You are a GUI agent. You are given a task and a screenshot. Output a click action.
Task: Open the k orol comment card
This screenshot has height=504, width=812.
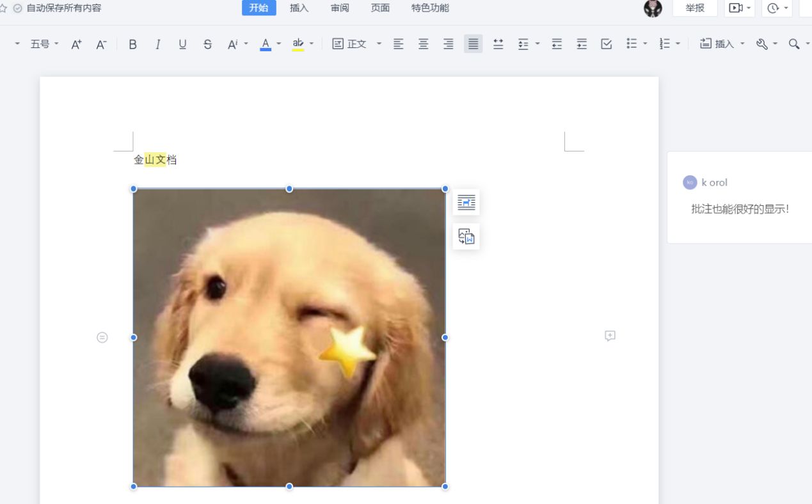(x=740, y=197)
